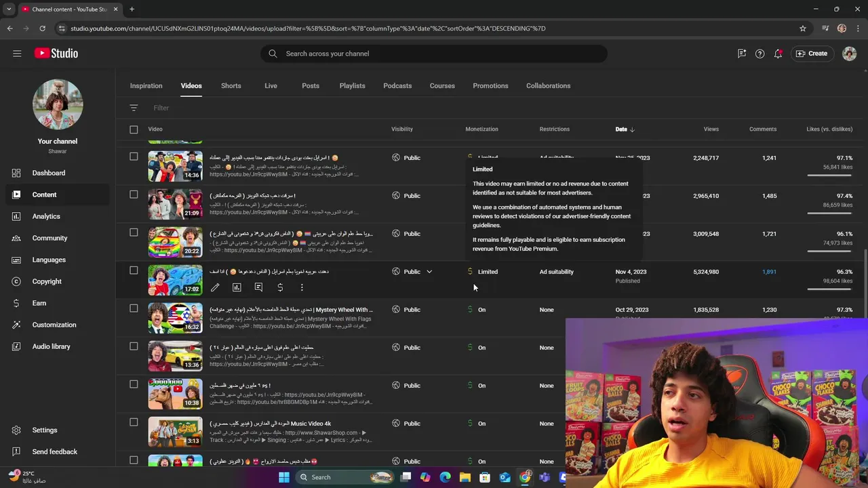Switch to the Playlists tab
Image resolution: width=868 pixels, height=488 pixels.
tap(352, 86)
